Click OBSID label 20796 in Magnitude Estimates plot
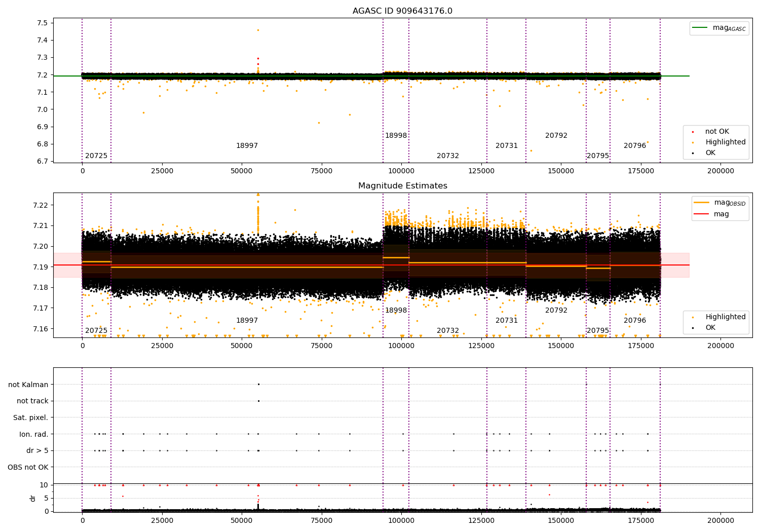This screenshot has height=532, width=760. click(635, 321)
